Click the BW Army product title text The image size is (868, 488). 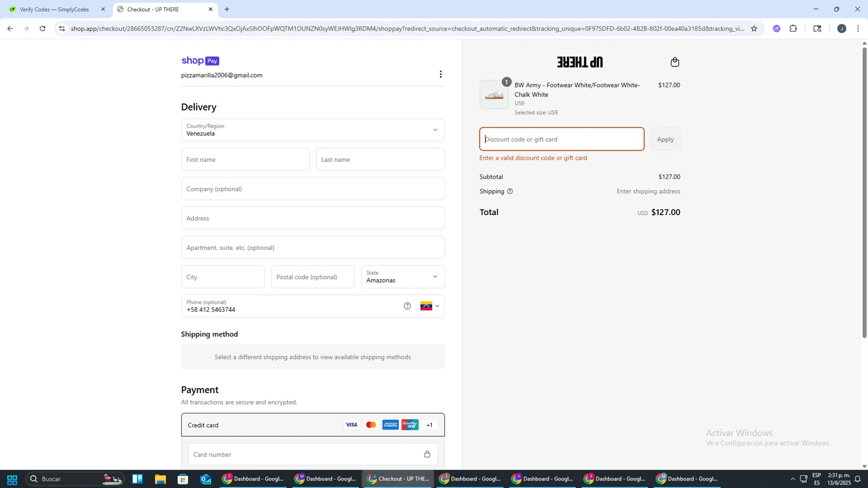(x=577, y=90)
